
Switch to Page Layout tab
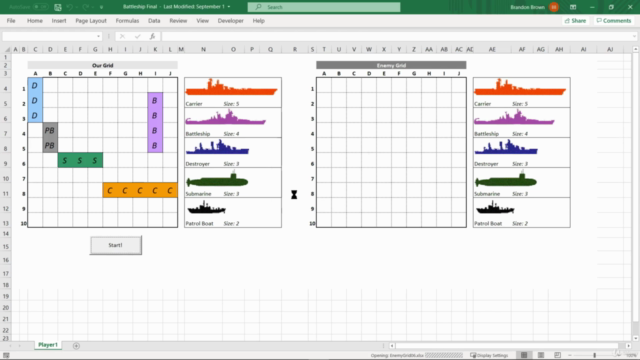click(91, 20)
